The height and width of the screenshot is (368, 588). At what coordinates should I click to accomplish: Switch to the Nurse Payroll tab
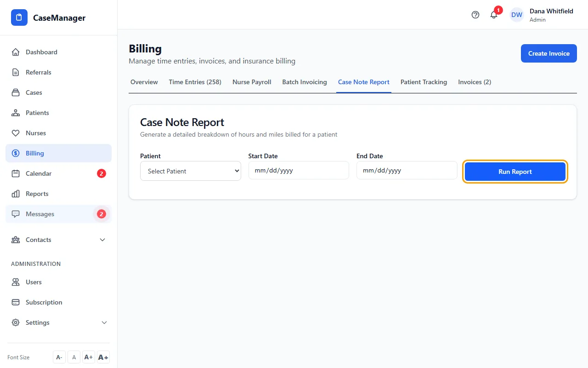pos(252,82)
